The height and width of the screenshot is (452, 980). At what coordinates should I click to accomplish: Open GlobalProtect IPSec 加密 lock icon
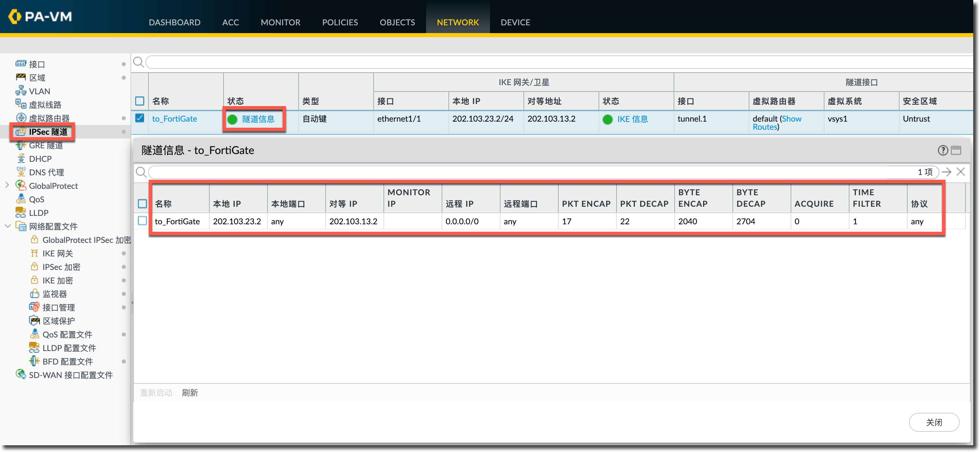(x=34, y=240)
